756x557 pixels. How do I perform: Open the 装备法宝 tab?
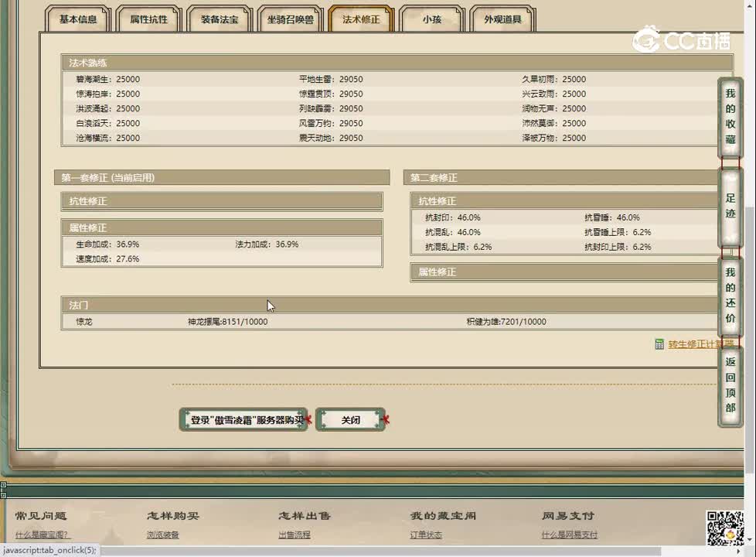coord(220,19)
